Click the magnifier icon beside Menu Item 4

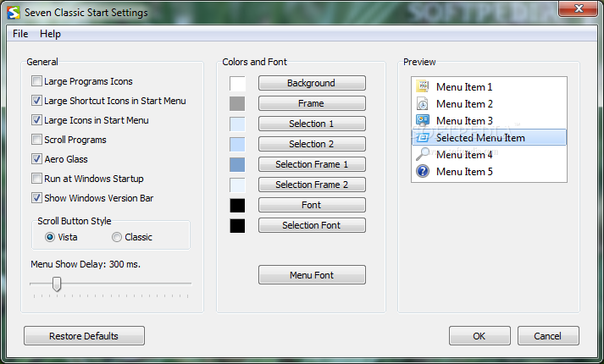(x=423, y=154)
